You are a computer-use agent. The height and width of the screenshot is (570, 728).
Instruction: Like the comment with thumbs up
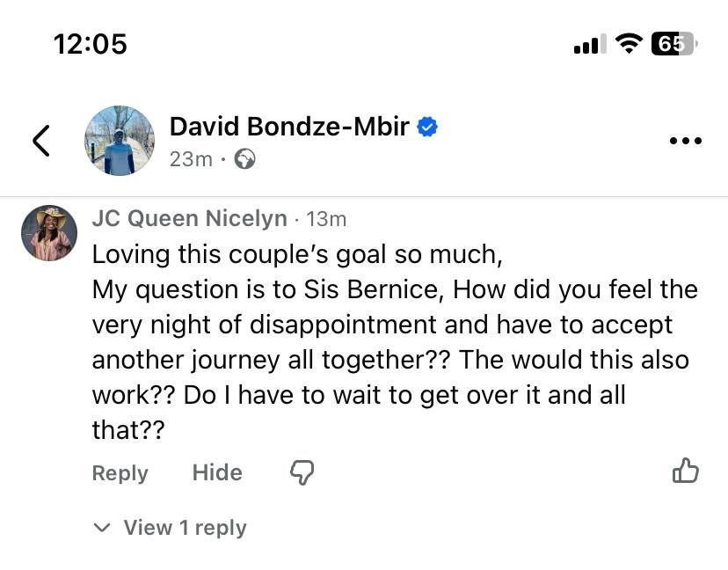tap(685, 471)
